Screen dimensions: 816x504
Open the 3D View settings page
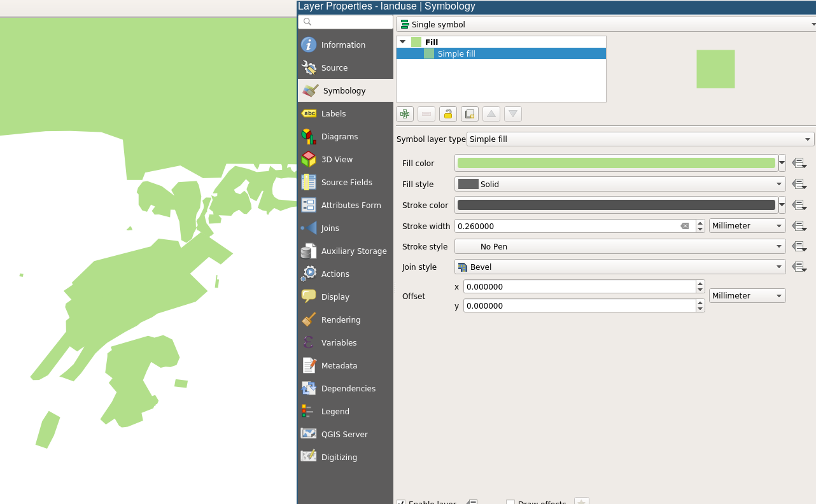pyautogui.click(x=337, y=160)
